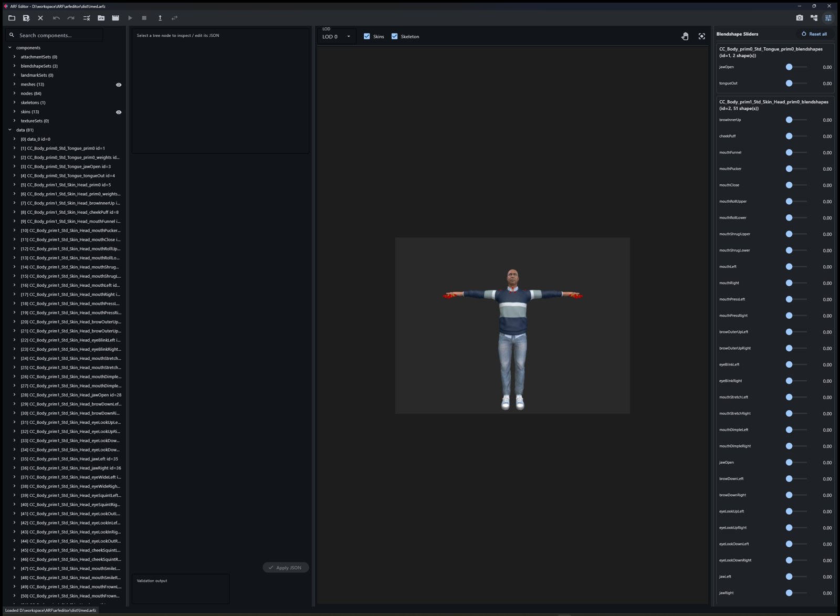Click the stop animation button
Viewport: 840px width, 616px height.
pyautogui.click(x=144, y=18)
